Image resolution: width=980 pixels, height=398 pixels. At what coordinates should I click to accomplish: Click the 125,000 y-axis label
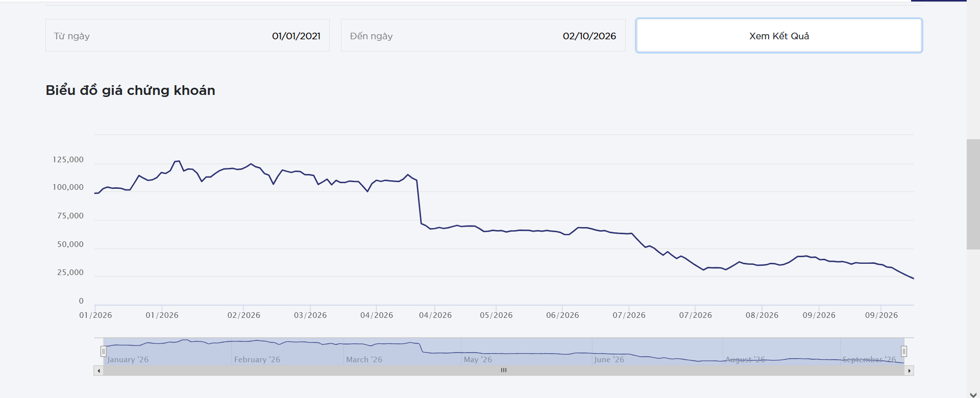tap(68, 160)
